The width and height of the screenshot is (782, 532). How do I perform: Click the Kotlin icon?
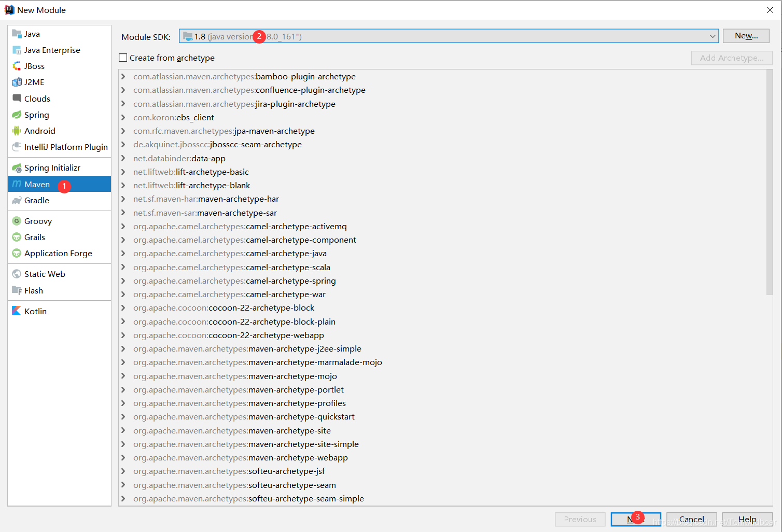(17, 311)
